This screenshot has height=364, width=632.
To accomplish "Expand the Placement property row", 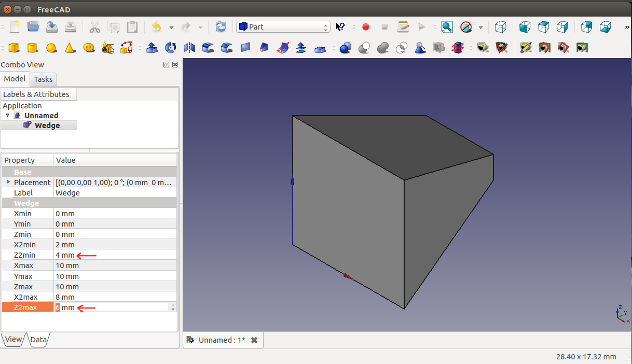I will point(8,182).
